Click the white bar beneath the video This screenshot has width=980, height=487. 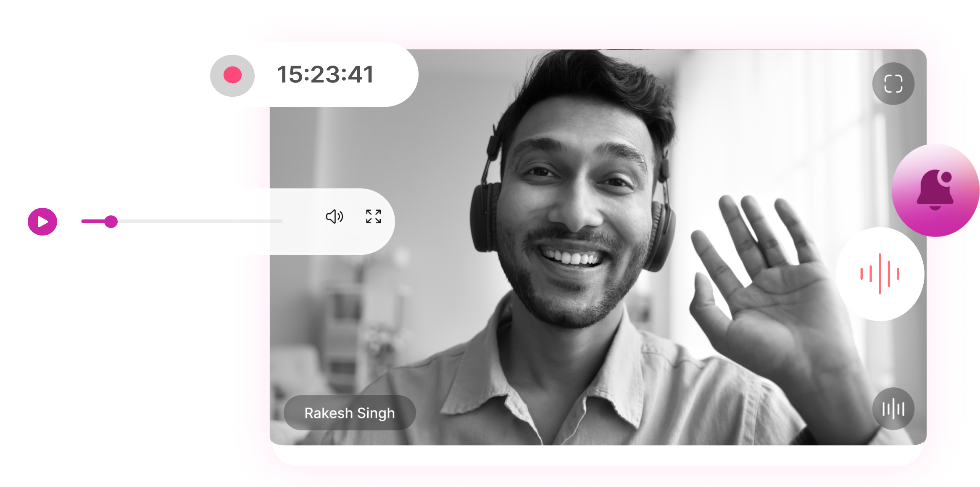(x=597, y=455)
